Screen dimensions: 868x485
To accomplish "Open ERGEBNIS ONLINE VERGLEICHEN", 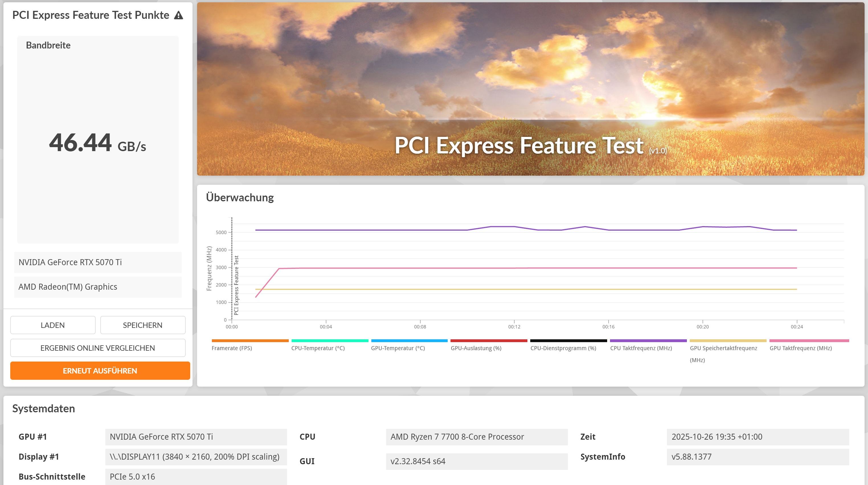I will point(98,348).
